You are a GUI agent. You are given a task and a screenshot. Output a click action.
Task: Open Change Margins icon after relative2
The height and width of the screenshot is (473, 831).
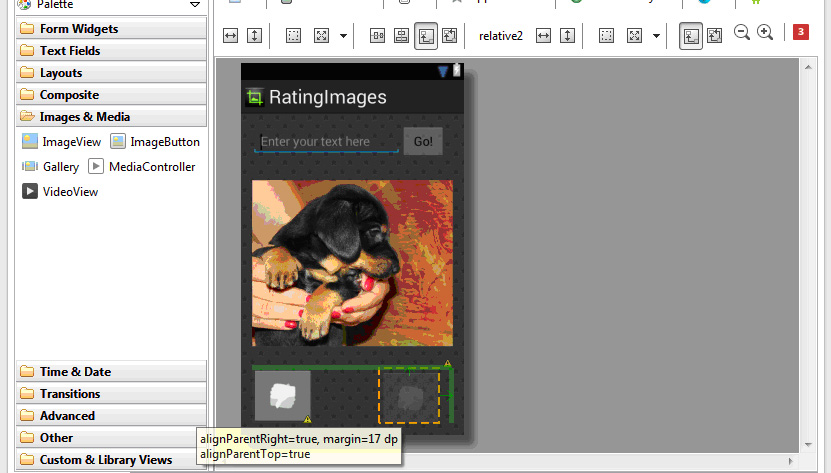click(606, 36)
